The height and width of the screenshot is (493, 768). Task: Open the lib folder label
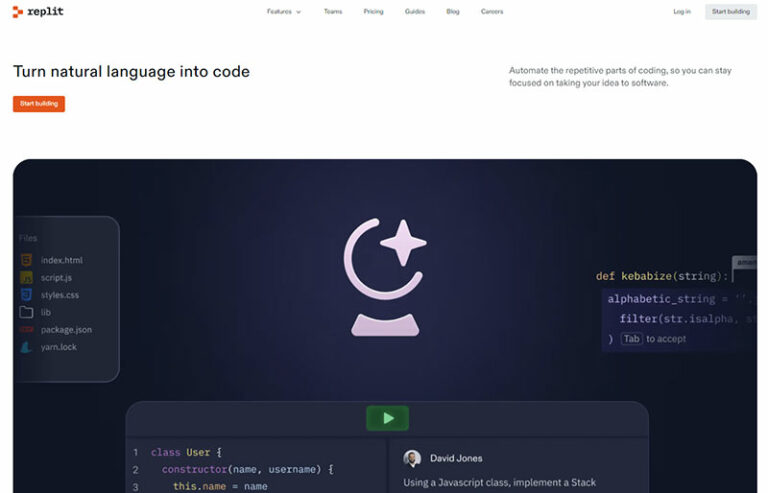click(x=46, y=312)
